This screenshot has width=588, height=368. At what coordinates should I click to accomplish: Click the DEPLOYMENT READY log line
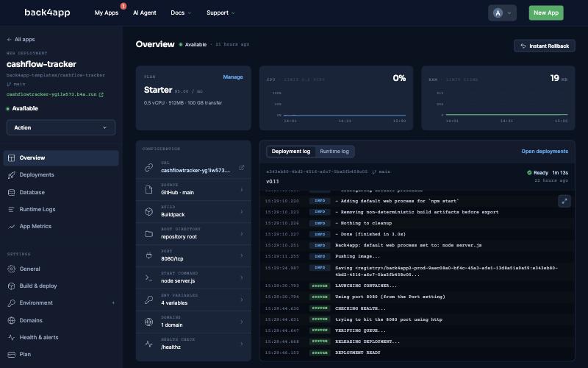tap(357, 353)
